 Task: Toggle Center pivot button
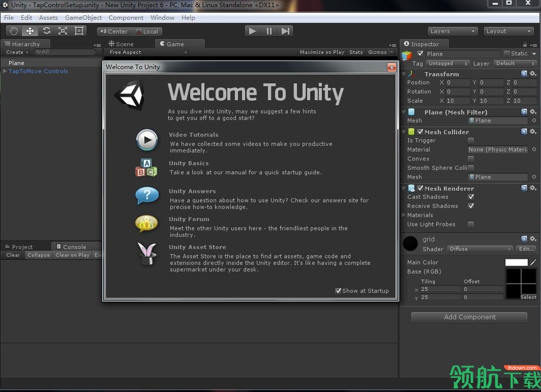tap(114, 32)
